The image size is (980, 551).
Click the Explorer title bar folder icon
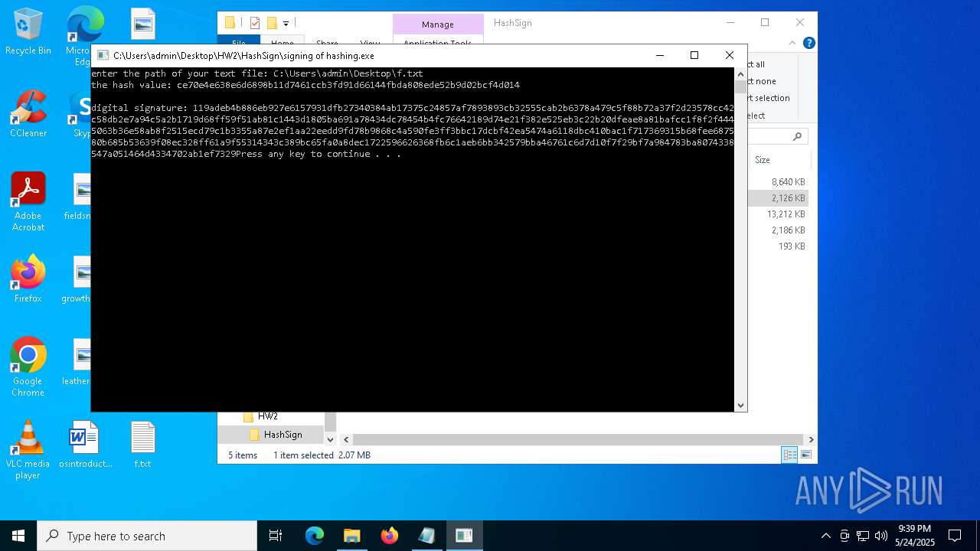click(x=230, y=23)
